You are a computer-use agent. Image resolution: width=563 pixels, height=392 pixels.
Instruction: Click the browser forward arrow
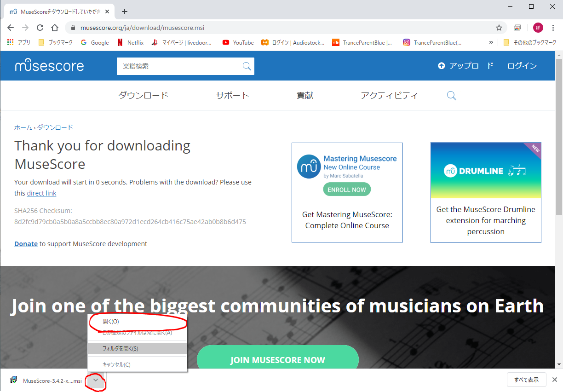(25, 28)
